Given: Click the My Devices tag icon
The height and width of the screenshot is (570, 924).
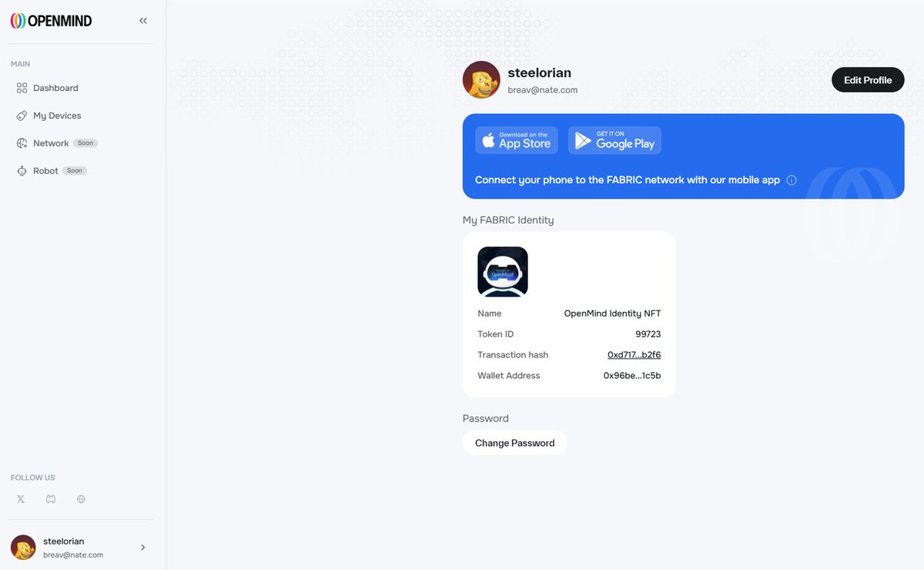Looking at the screenshot, I should [22, 116].
